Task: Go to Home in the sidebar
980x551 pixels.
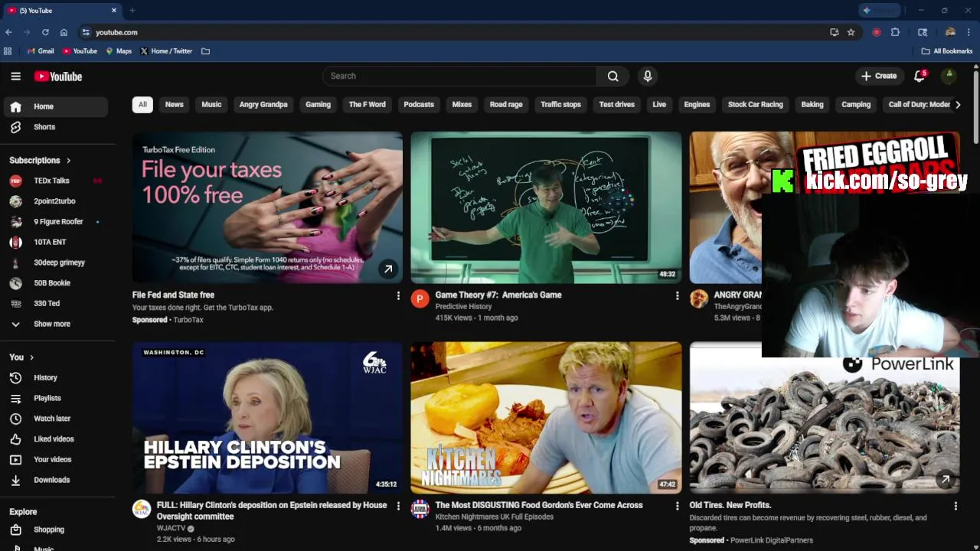Action: 56,106
